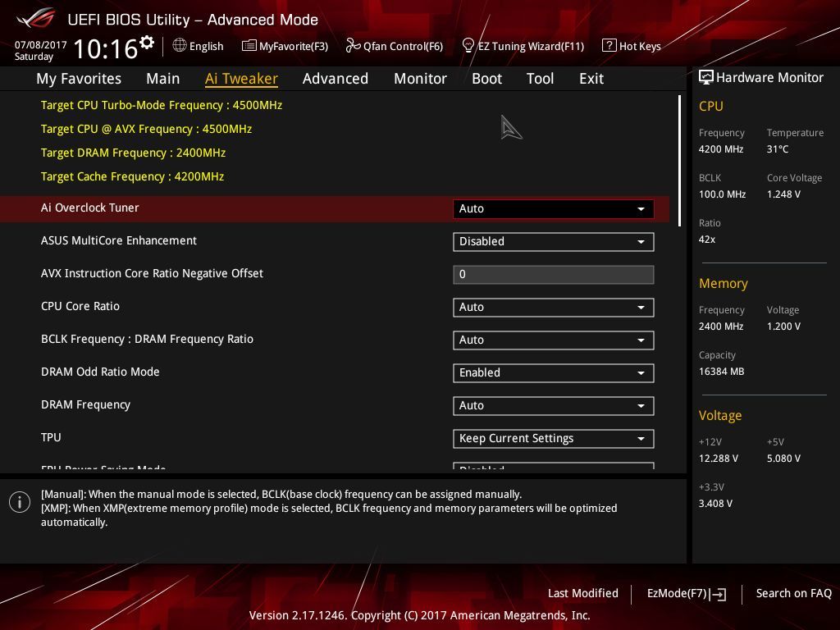Select Target DRAM Frequency : 2400MHz line
This screenshot has width=840, height=630.
click(x=133, y=153)
